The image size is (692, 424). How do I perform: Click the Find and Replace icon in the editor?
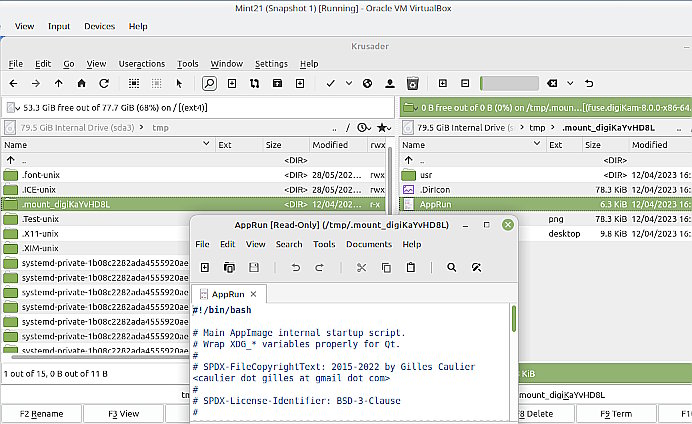point(477,267)
